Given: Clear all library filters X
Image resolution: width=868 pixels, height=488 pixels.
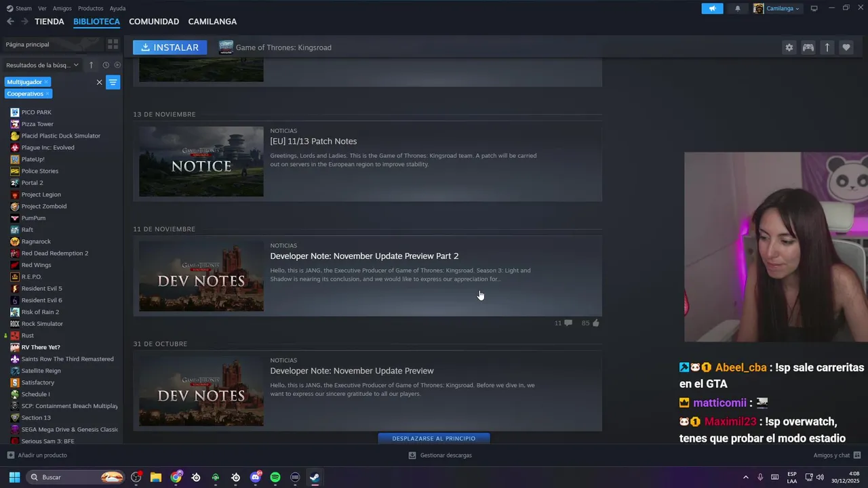Looking at the screenshot, I should [x=99, y=82].
